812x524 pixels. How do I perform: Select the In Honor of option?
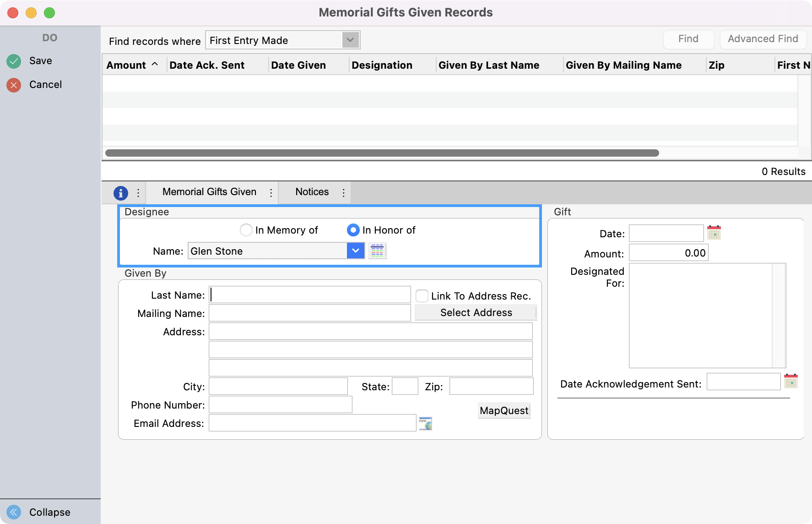[353, 230]
